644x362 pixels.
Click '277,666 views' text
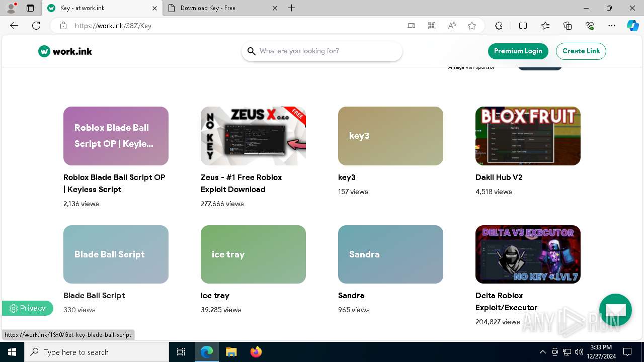(x=222, y=204)
